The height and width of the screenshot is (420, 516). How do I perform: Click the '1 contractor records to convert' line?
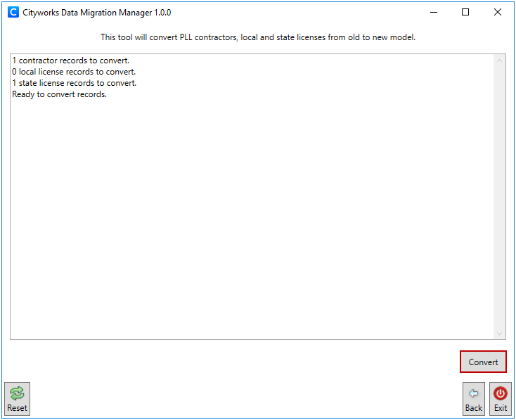(x=70, y=61)
